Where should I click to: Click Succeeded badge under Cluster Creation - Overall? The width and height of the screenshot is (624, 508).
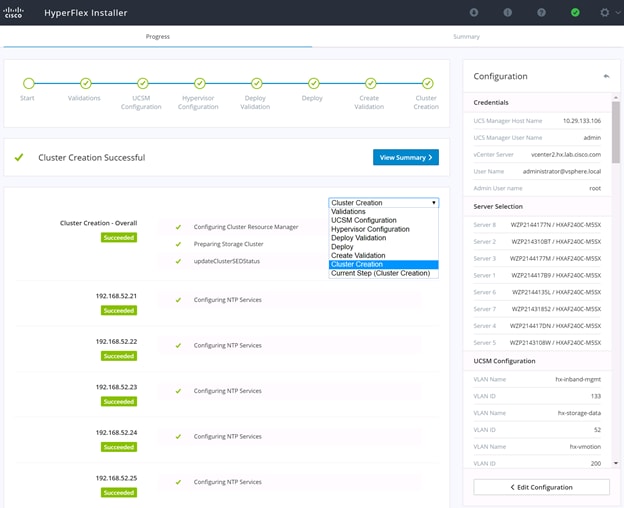[119, 237]
